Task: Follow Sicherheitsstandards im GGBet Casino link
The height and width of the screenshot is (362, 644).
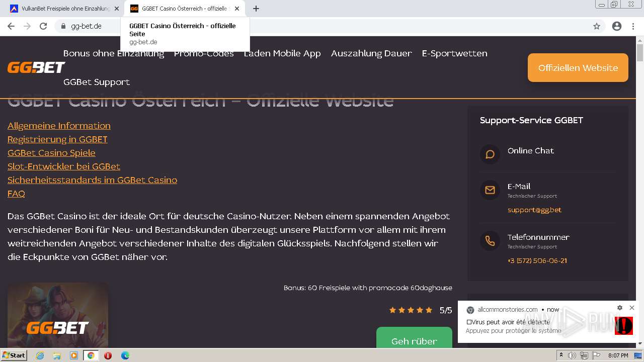Action: (92, 180)
